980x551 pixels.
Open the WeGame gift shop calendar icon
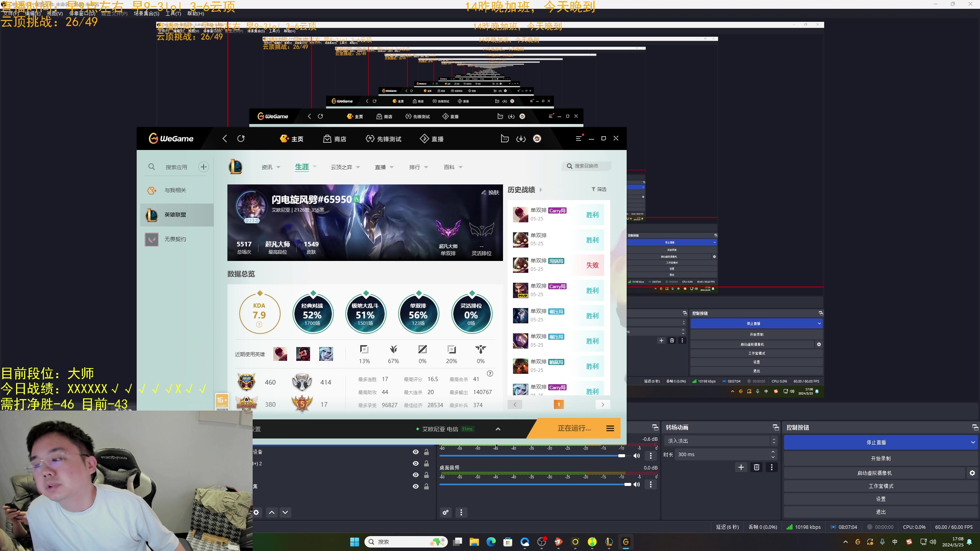point(505,139)
